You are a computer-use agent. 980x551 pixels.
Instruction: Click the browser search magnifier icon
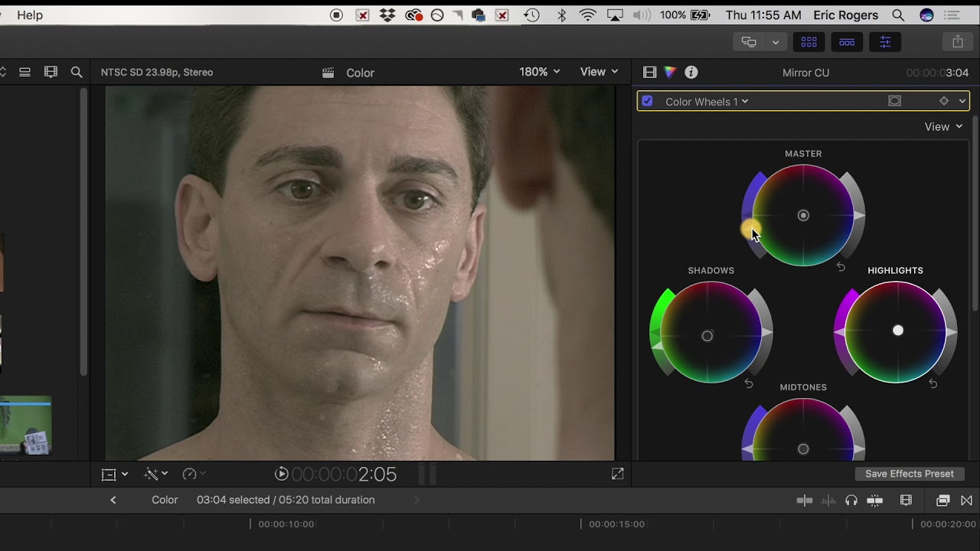click(77, 72)
